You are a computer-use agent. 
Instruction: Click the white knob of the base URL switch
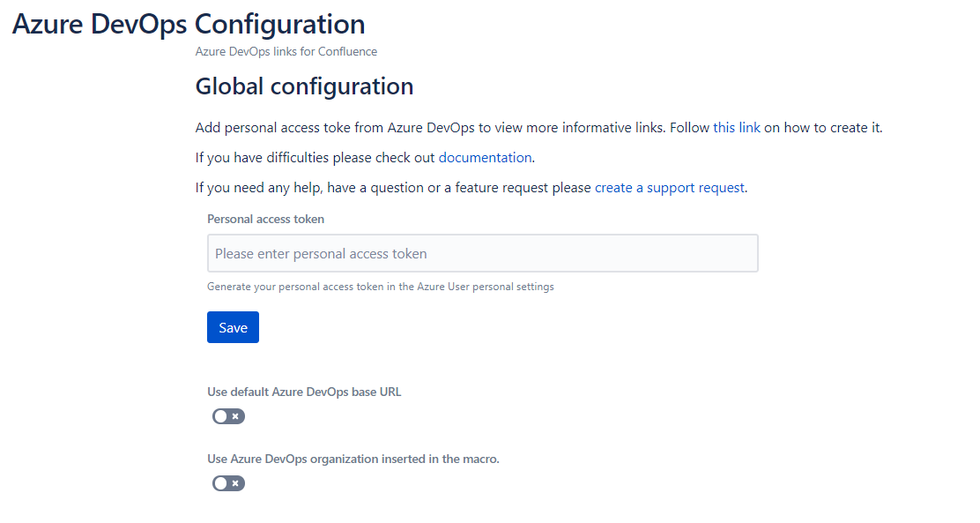(219, 415)
